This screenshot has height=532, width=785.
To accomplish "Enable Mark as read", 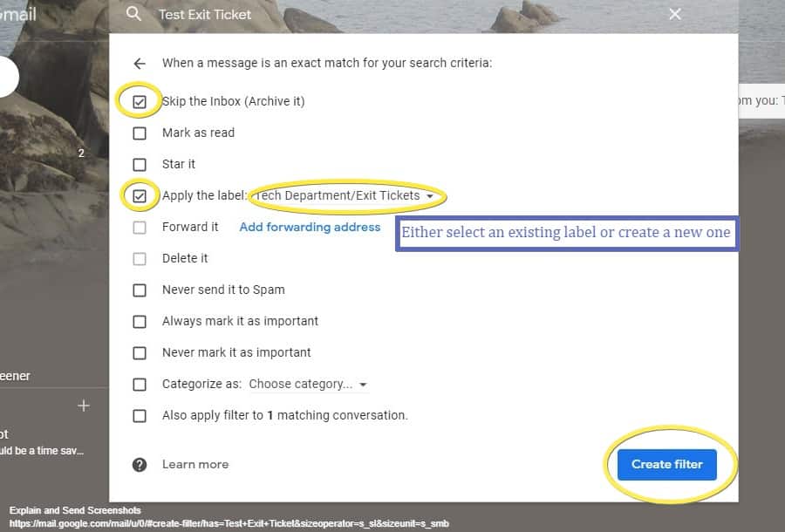I will (140, 133).
